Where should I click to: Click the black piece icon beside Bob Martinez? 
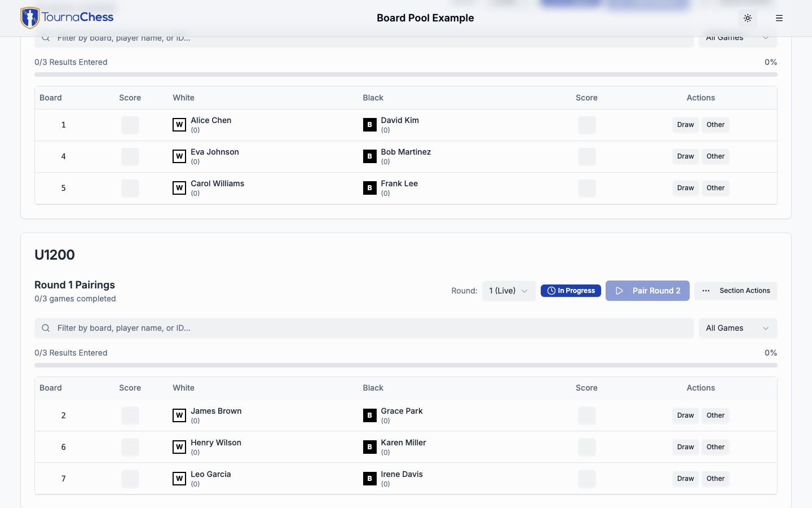point(370,156)
